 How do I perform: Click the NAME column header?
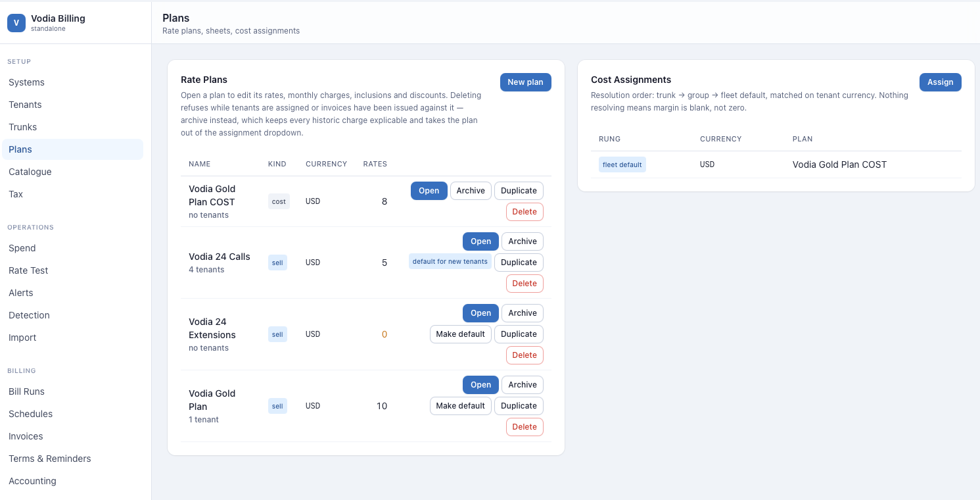(200, 164)
